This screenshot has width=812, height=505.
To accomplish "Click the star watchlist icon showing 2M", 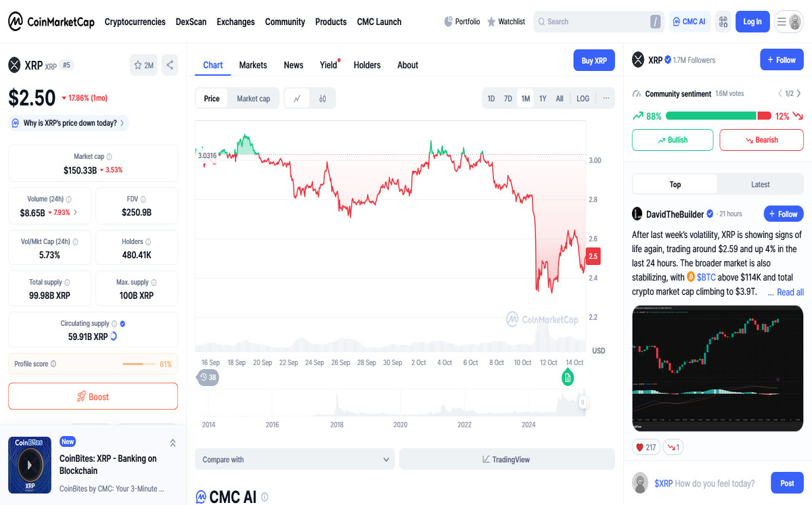I will (143, 66).
